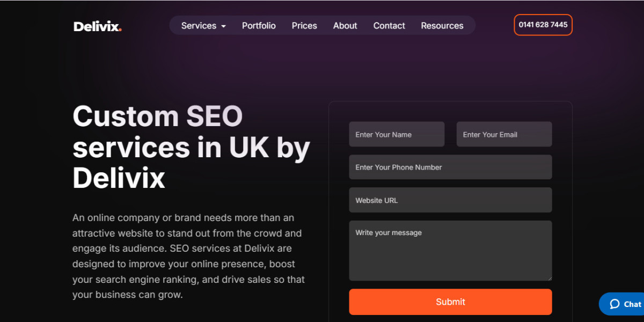Viewport: 644px width, 322px height.
Task: Click into the Website URL field
Action: (450, 200)
